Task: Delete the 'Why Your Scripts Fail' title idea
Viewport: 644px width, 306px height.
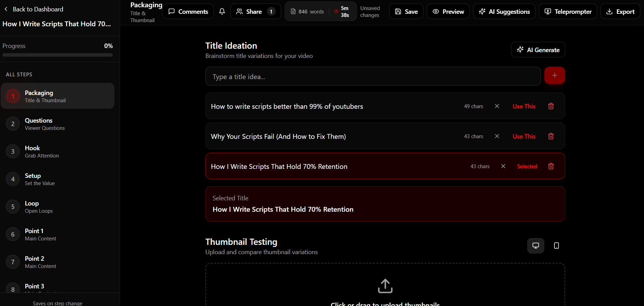Action: click(551, 136)
